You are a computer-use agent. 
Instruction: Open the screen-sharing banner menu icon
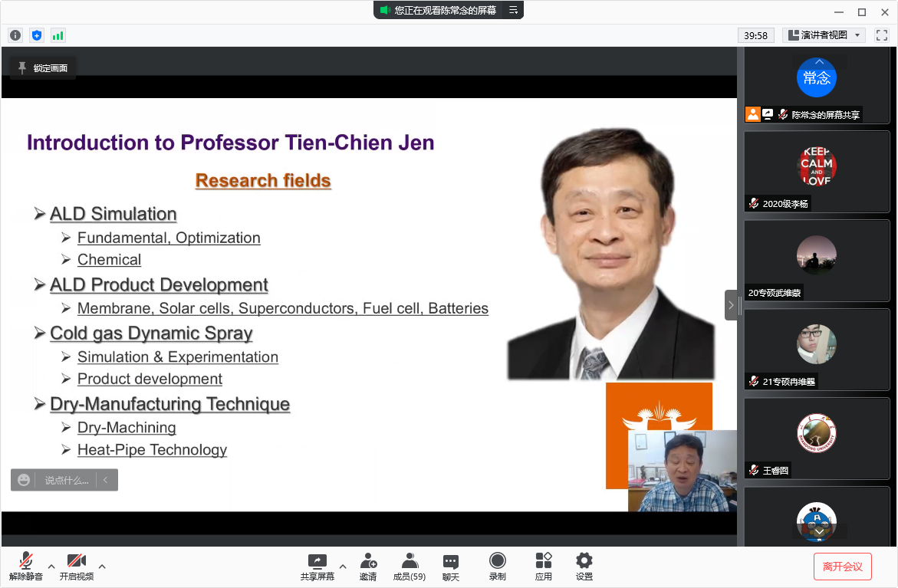click(513, 10)
